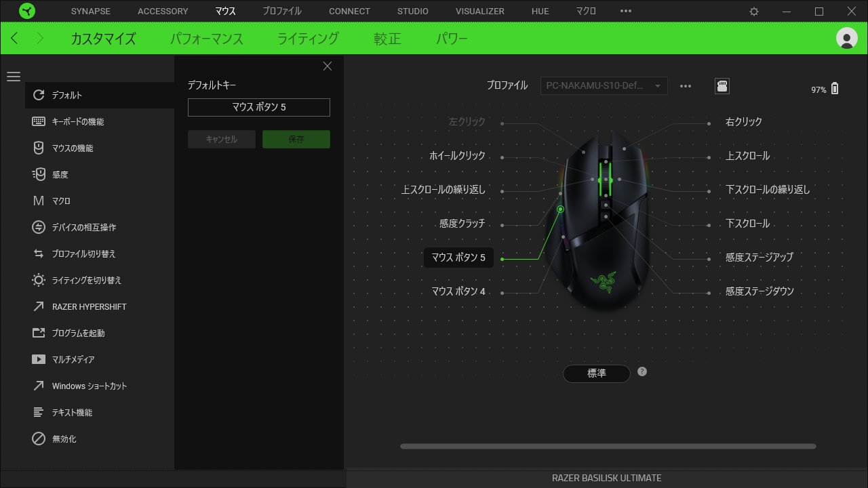Click the キャンセル button
Screen dimensions: 868x488
[x=222, y=139]
